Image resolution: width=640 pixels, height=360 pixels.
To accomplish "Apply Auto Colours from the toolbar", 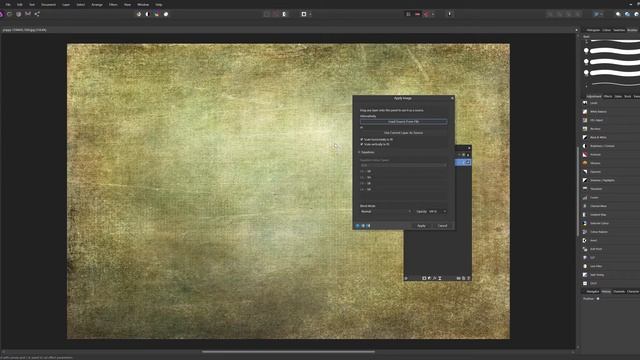I will coord(157,14).
